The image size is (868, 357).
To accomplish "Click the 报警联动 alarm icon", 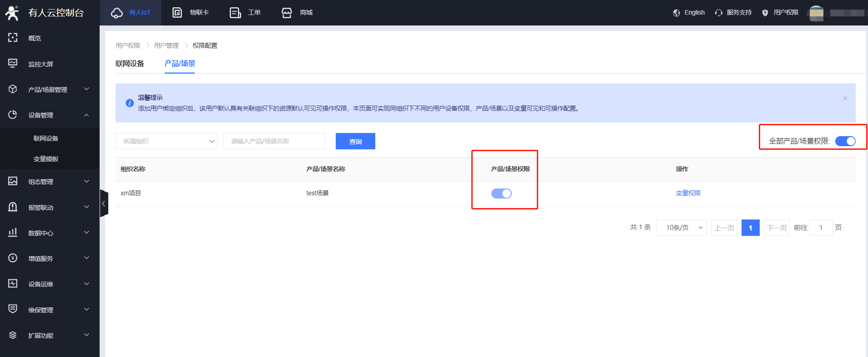I will (x=13, y=207).
